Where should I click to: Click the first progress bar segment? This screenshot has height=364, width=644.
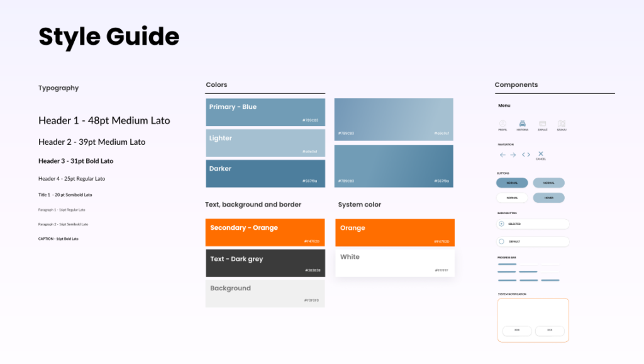point(508,264)
